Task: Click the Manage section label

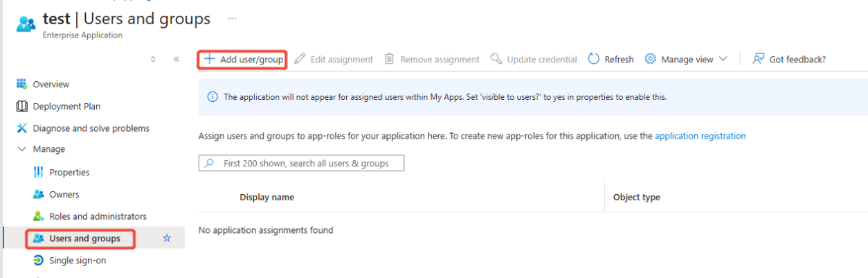Action: pos(48,149)
